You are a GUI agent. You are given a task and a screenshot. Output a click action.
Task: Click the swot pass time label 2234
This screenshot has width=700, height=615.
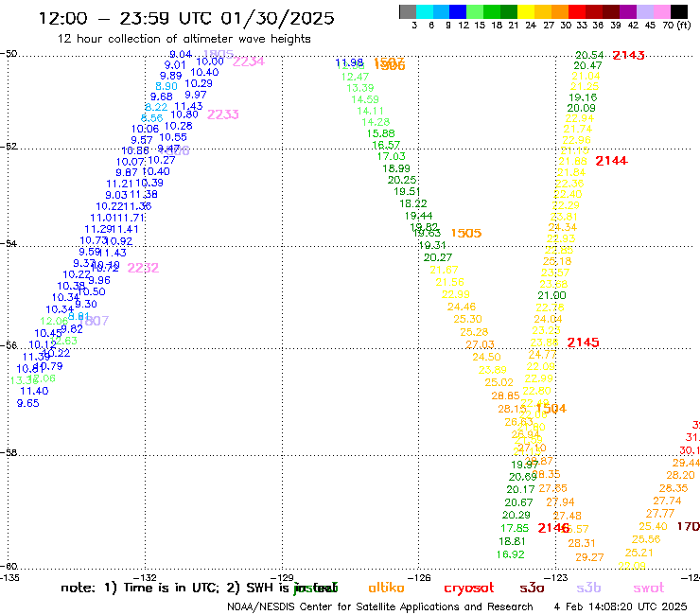(249, 61)
